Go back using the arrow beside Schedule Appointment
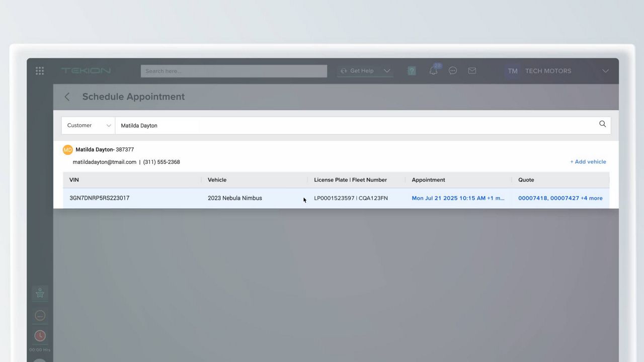Screen dimensions: 644x362 click(x=67, y=97)
